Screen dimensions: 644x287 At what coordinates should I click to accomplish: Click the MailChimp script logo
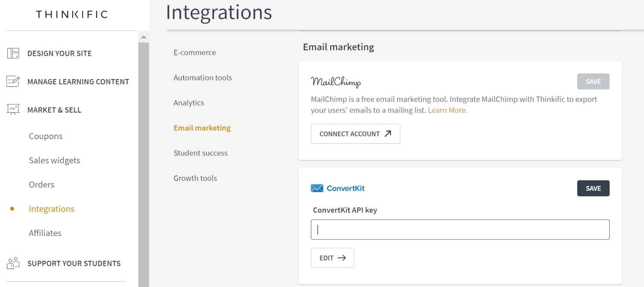pos(336,82)
